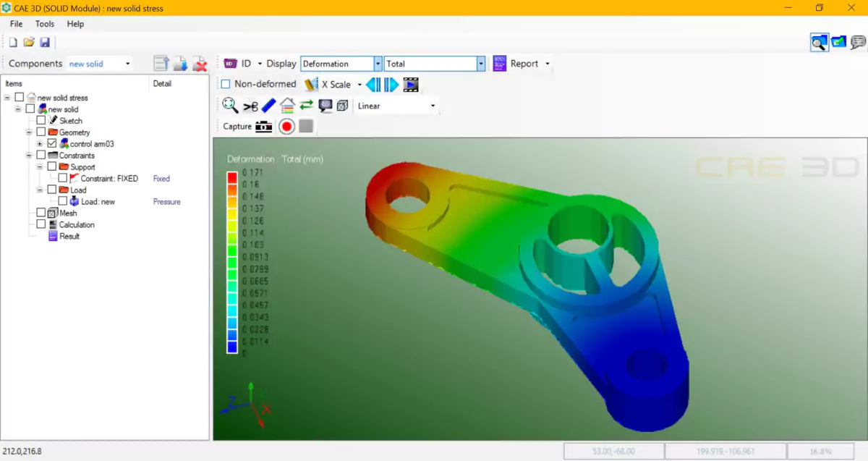Select the measure ruler tool
Viewport: 868px width, 461px height.
[268, 105]
